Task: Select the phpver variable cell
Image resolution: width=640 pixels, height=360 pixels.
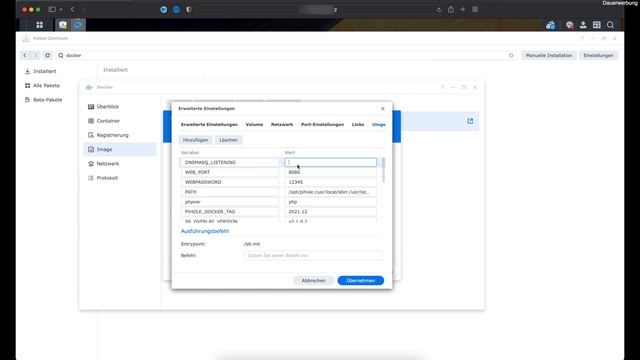Action: click(230, 202)
